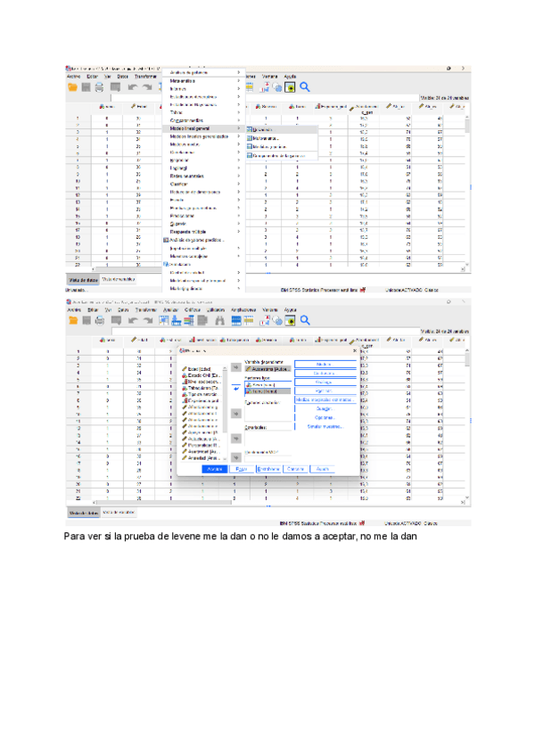
Task: Click arrow button beside Factores aleatorios box
Action: [x=236, y=413]
